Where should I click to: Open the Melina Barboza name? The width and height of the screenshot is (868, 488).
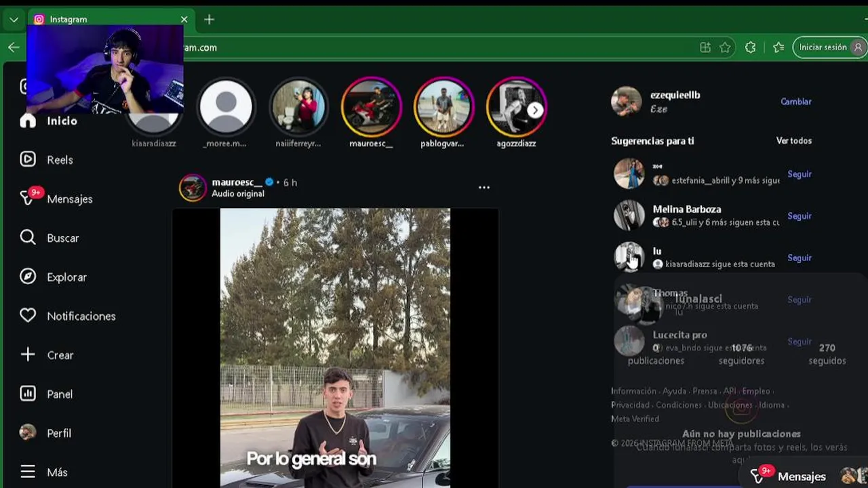click(687, 209)
